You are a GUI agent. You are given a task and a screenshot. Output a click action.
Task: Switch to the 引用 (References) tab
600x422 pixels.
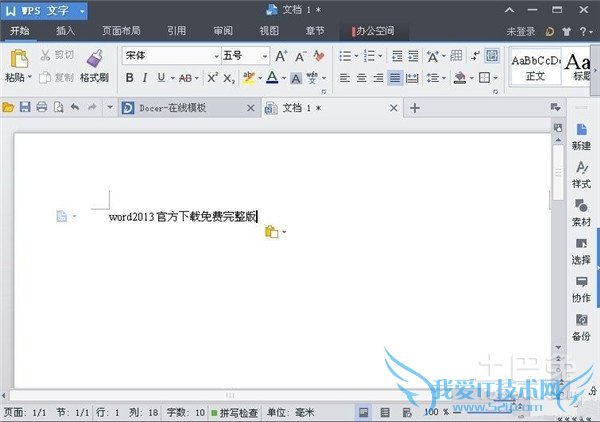tap(176, 31)
